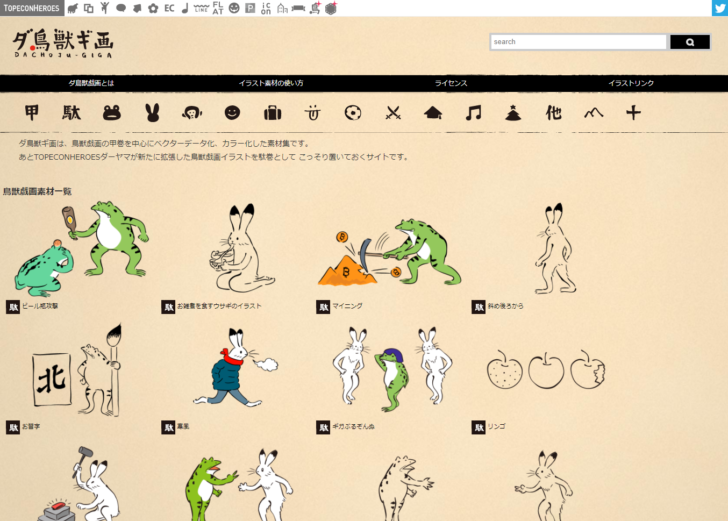Viewport: 728px width, 521px height.
Task: Select the tongue-out face category icon
Action: tap(312, 113)
